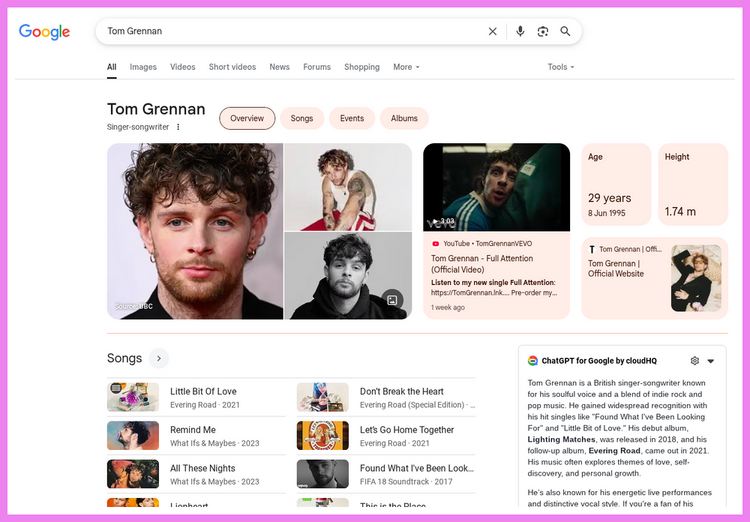Switch to the Videos tab
The height and width of the screenshot is (522, 750).
tap(183, 67)
